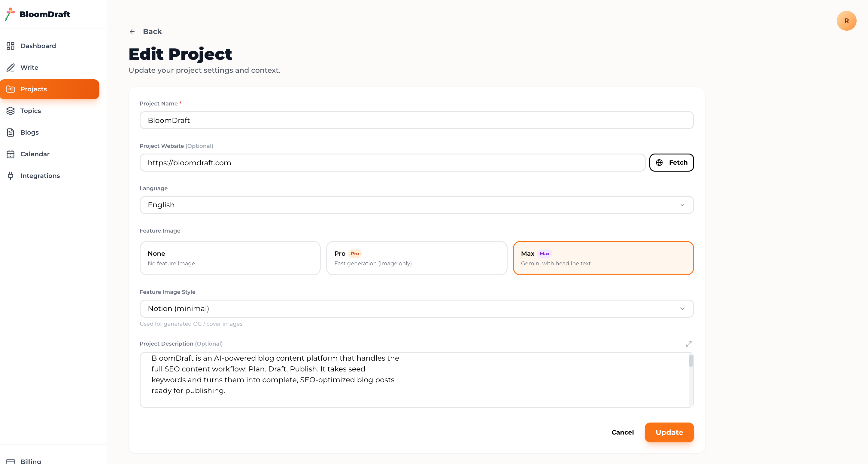868x464 pixels.
Task: Open the Language dropdown
Action: (x=417, y=205)
